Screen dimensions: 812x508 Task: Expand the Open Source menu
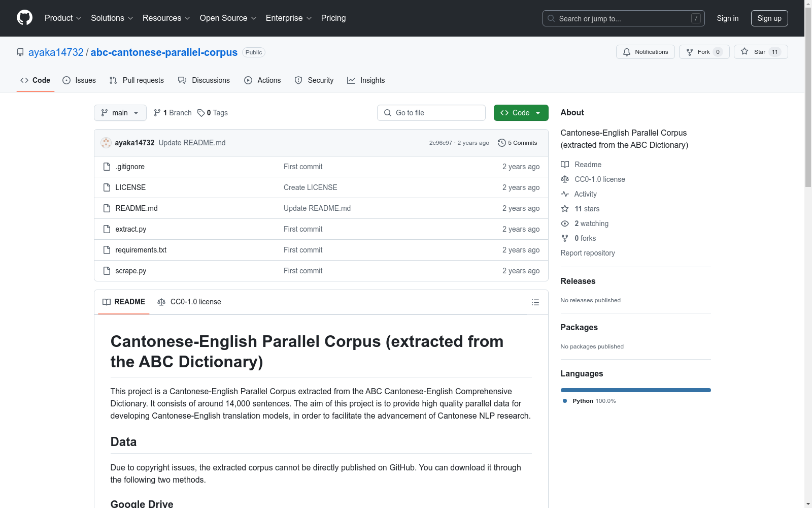point(228,18)
